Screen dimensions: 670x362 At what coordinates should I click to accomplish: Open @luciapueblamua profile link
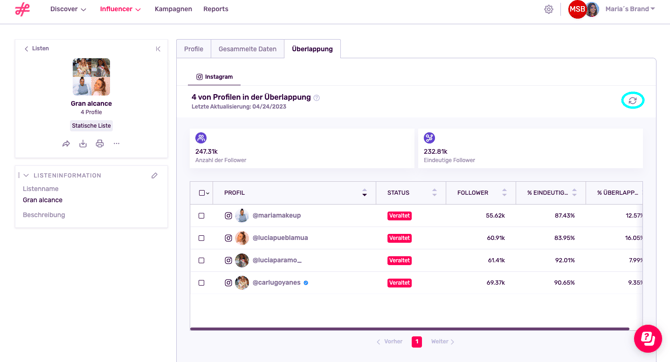coord(280,238)
